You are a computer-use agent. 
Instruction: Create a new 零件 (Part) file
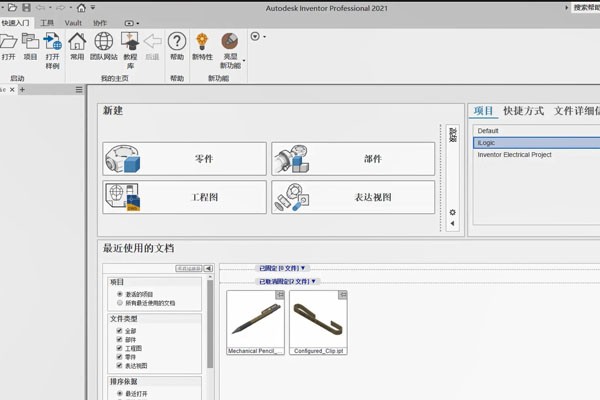click(x=184, y=159)
